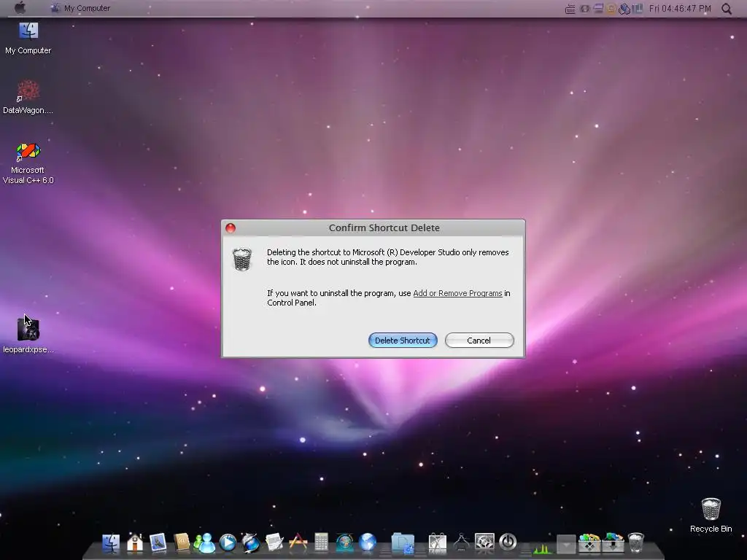The image size is (747, 560).
Task: Launch the Applications 'A' dock icon
Action: pyautogui.click(x=298, y=542)
